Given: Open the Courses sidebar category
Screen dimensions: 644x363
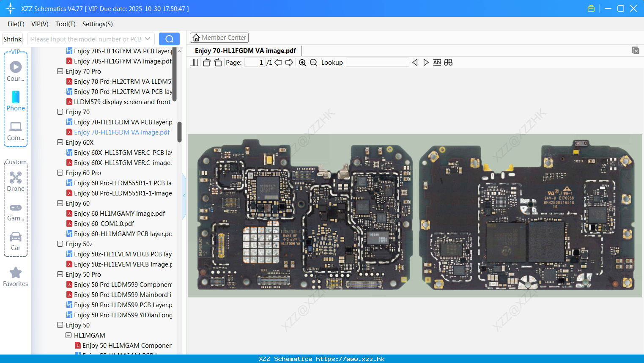Looking at the screenshot, I should pos(16,71).
